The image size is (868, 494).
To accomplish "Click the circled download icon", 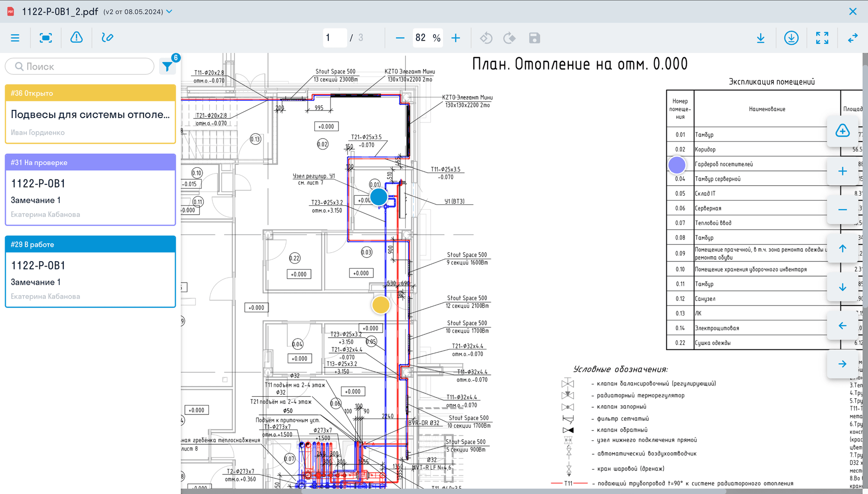I will tap(791, 38).
